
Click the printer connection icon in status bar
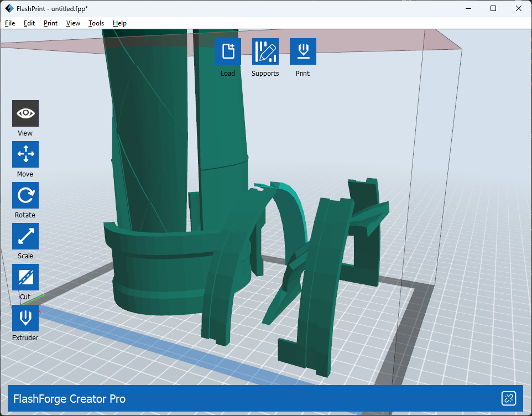click(x=509, y=398)
